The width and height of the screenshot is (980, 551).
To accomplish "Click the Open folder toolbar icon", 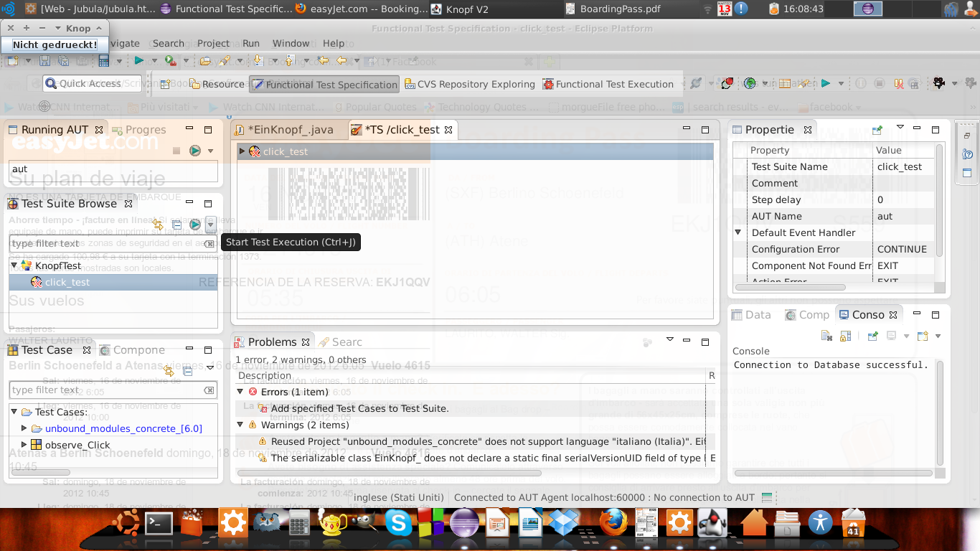I will [206, 62].
